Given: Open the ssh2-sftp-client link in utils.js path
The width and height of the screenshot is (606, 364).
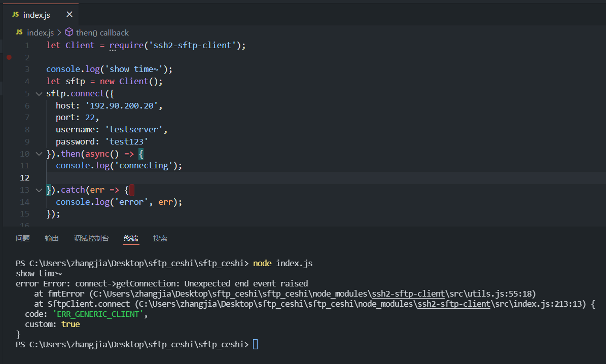Looking at the screenshot, I should tap(408, 294).
